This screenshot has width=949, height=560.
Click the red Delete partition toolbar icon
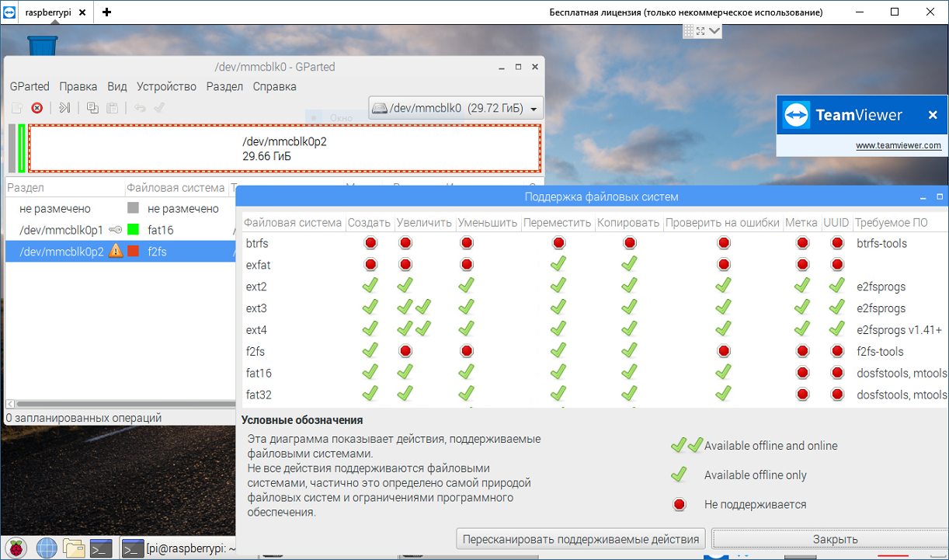point(36,108)
